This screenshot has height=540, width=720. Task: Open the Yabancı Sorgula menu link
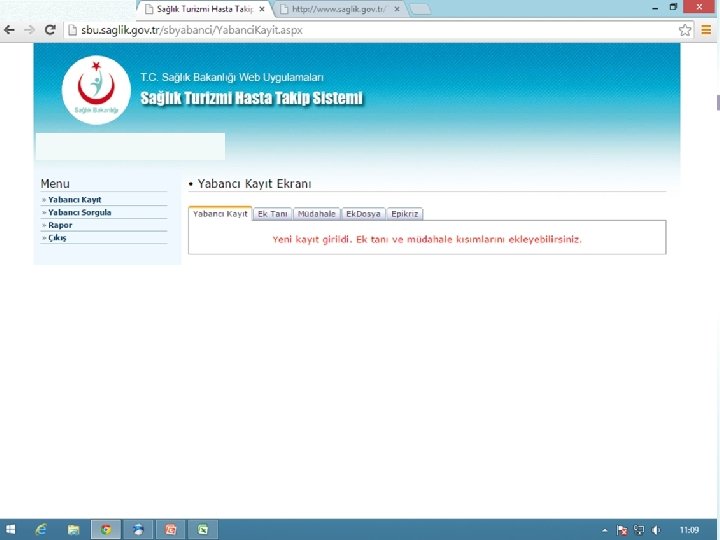(x=79, y=213)
